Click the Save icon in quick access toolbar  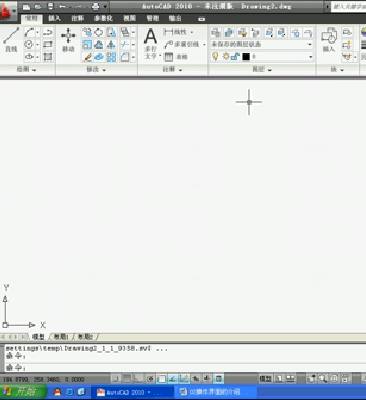coord(50,7)
